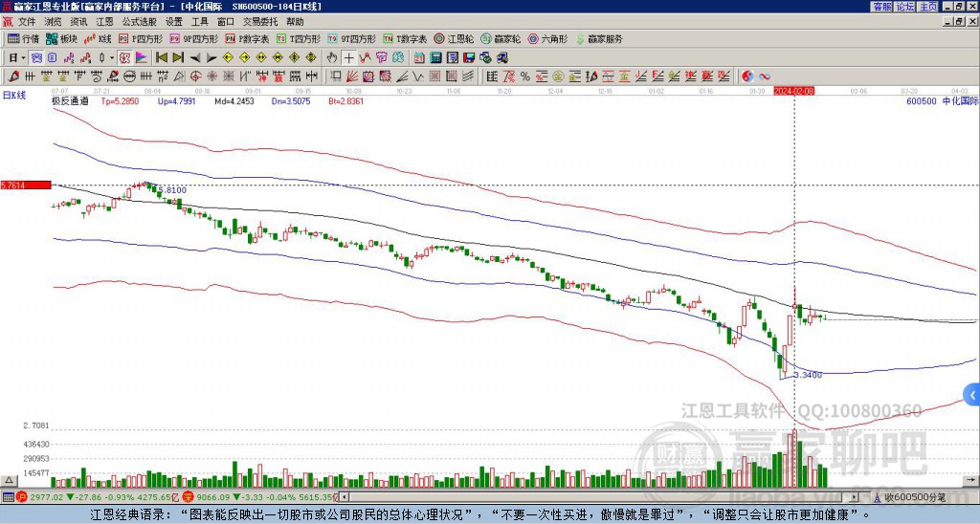This screenshot has width=980, height=524.
Task: Open the 浏览 menu
Action: pos(53,22)
